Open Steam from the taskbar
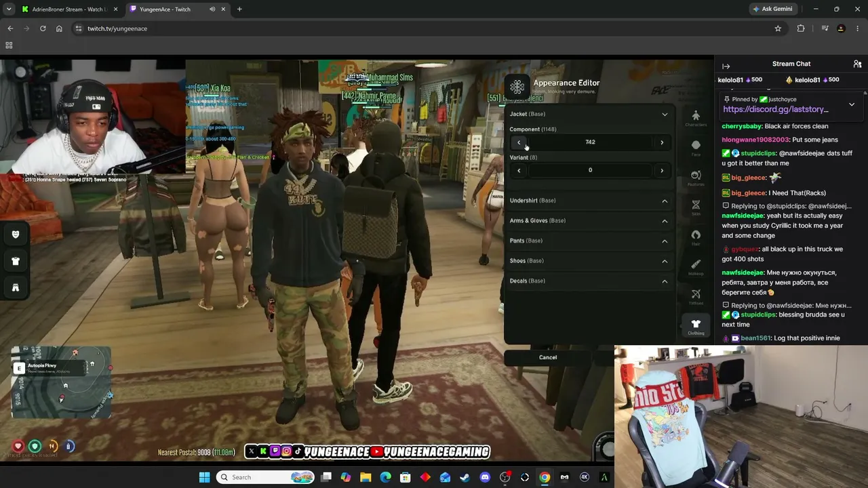The height and width of the screenshot is (488, 868). (465, 477)
